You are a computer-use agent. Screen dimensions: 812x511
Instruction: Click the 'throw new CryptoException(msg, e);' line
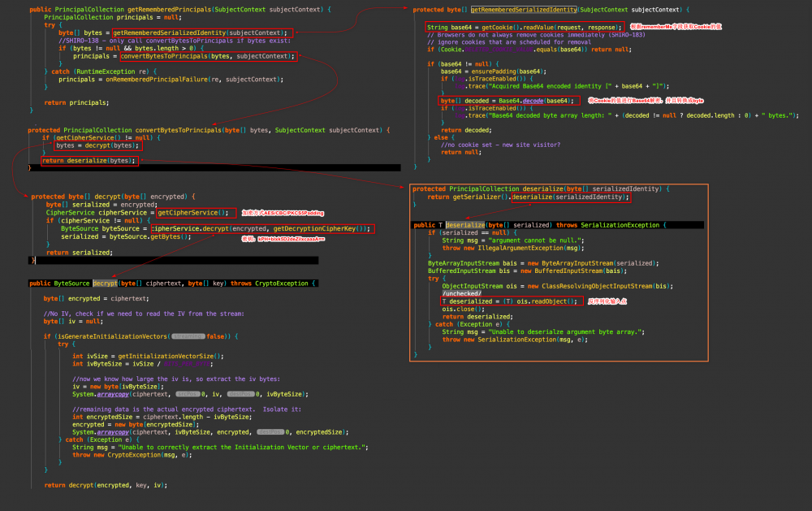tap(132, 455)
